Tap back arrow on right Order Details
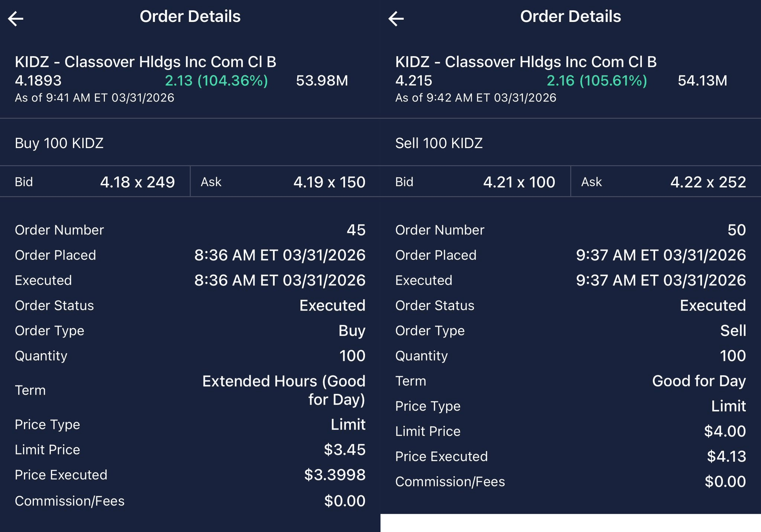761x532 pixels. (x=396, y=19)
